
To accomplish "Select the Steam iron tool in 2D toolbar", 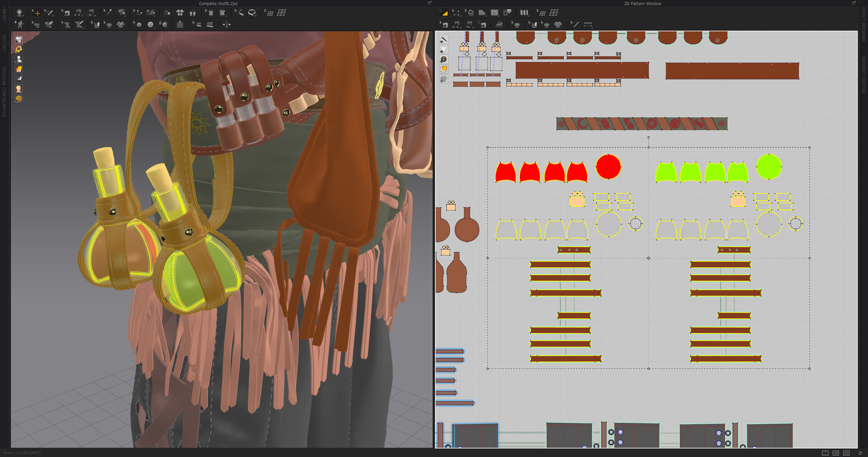I will point(499,24).
